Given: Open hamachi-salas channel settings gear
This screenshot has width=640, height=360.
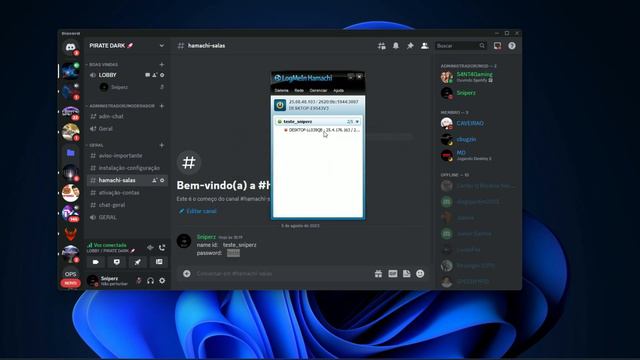Looking at the screenshot, I should pos(162,180).
